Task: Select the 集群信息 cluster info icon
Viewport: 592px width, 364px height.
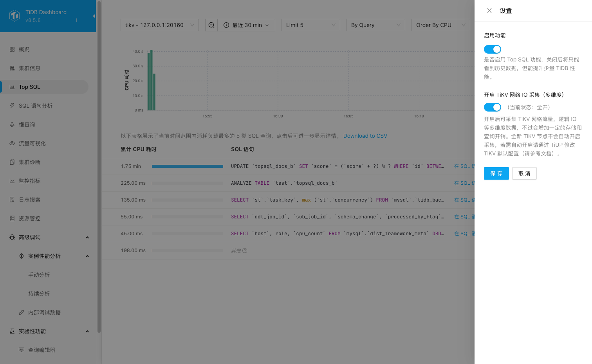Action: coord(12,68)
